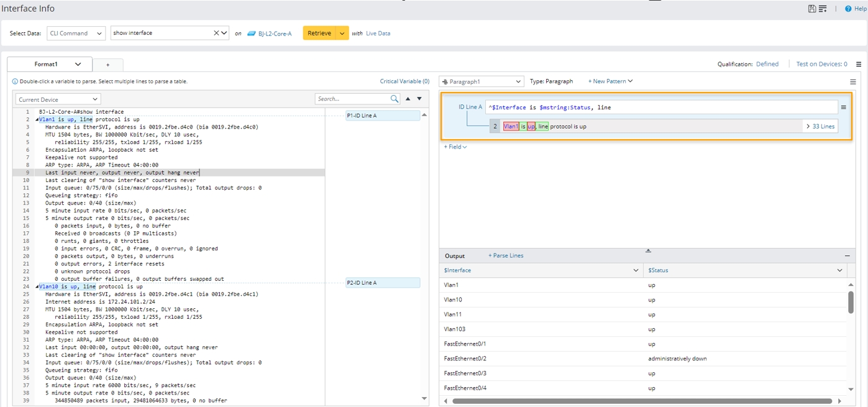This screenshot has width=868, height=407.
Task: Click in the Search text field
Action: 351,99
